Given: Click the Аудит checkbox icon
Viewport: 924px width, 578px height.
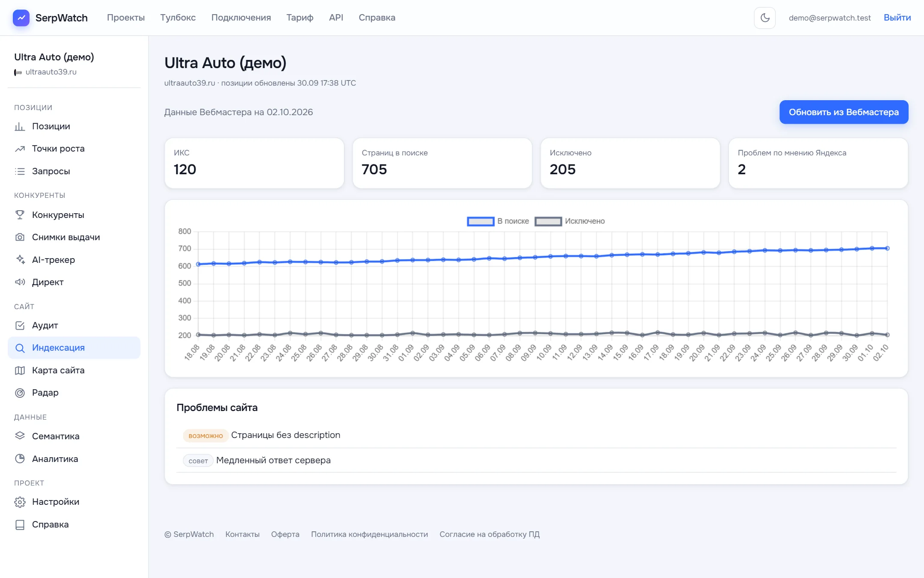Looking at the screenshot, I should 20,325.
